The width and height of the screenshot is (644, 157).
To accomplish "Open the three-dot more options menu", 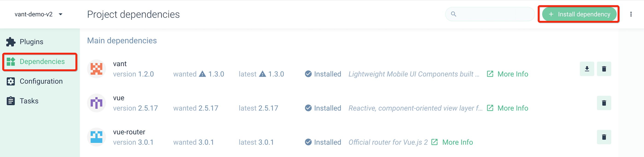I will [x=631, y=14].
